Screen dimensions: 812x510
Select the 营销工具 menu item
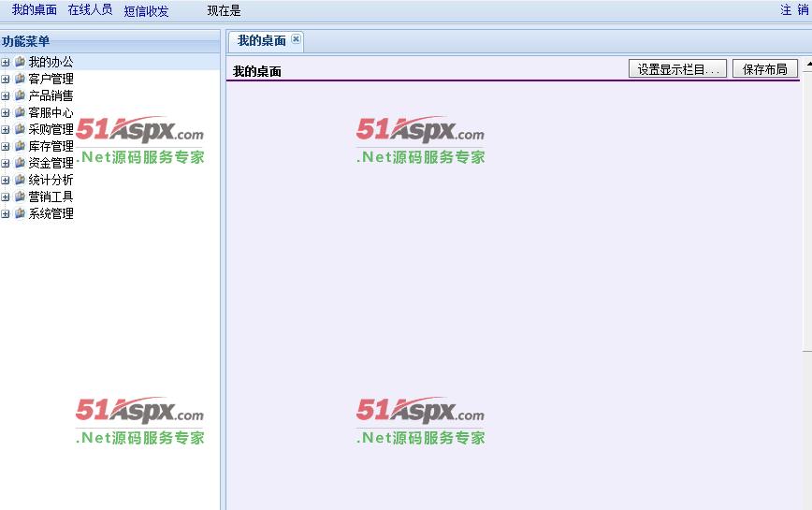(51, 197)
